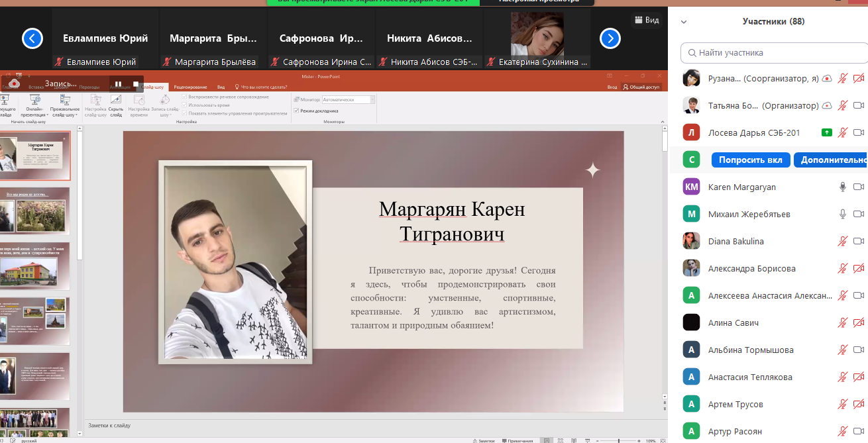The width and height of the screenshot is (868, 443).
Task: Click camera-off icon for Александра Борисова
Action: (x=859, y=268)
